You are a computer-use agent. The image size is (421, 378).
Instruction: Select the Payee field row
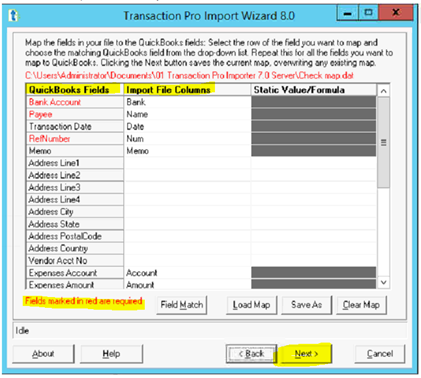pyautogui.click(x=75, y=114)
